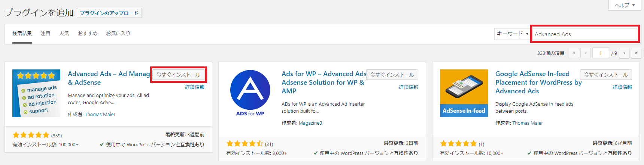Open the お気に入り tab
The height and width of the screenshot is (165, 644).
coord(118,33)
